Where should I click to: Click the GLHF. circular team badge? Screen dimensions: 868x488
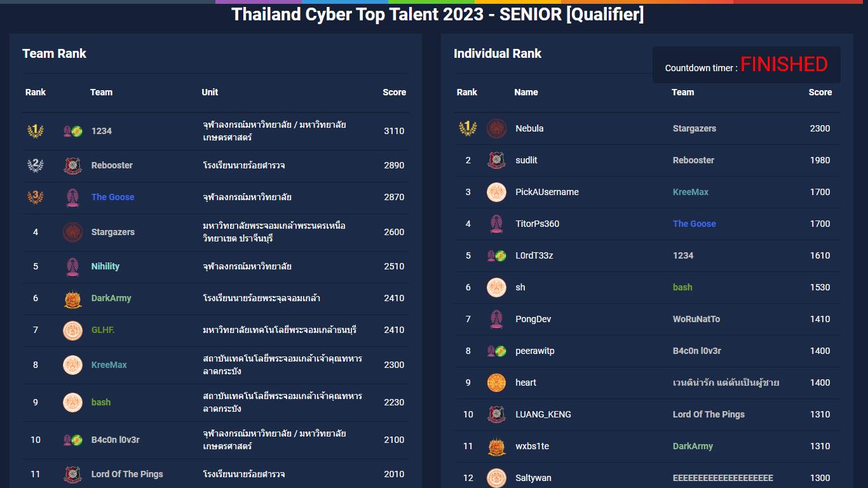72,330
